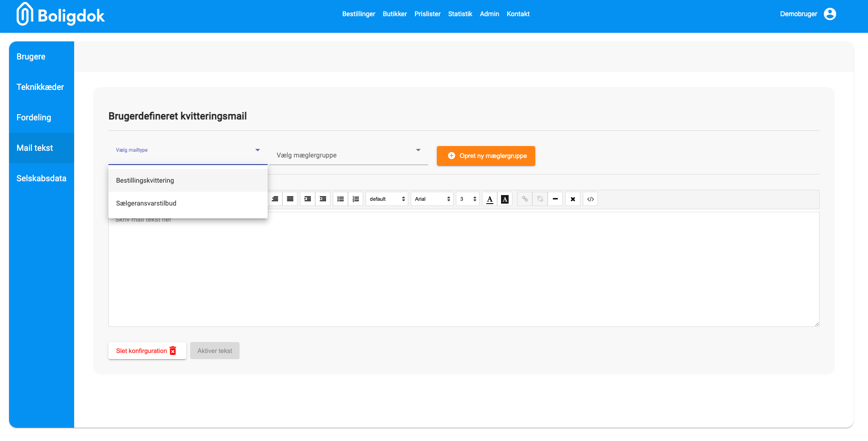Clear formatting with the X icon
Screen dimensions: 868x441
[x=573, y=199]
